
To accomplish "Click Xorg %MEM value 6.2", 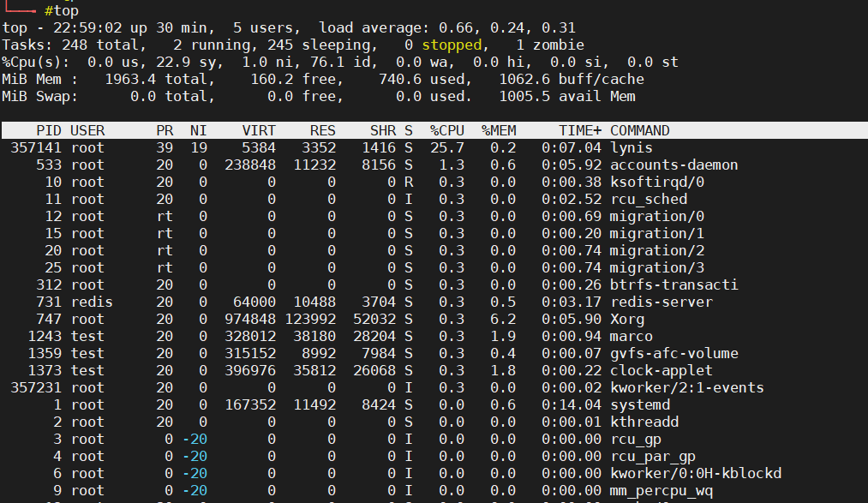I will pyautogui.click(x=503, y=320).
